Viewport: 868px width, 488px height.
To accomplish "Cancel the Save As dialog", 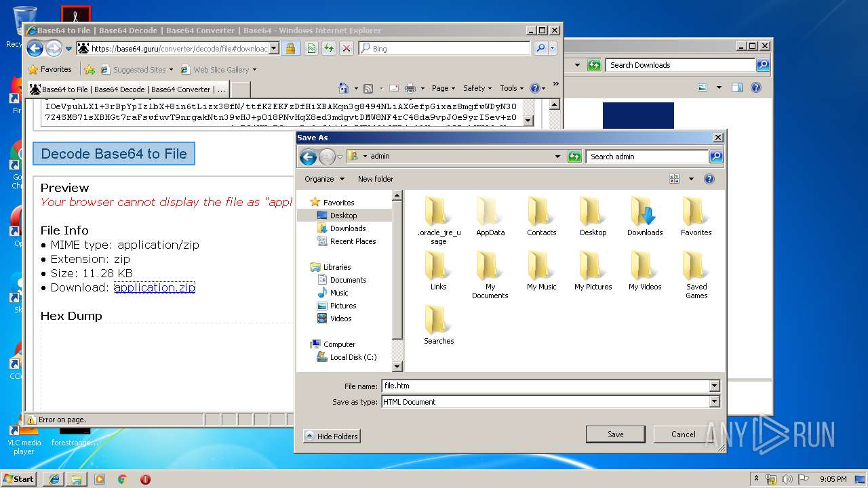I will pos(684,434).
